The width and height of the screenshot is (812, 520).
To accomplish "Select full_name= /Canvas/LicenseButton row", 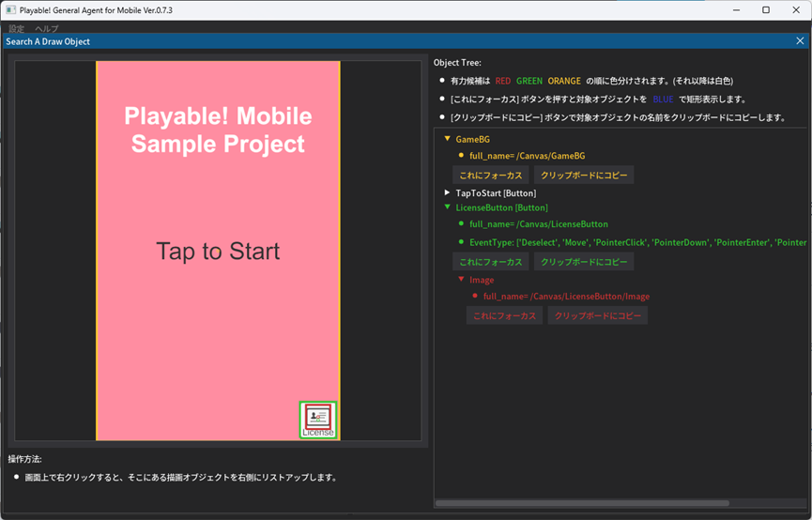I will (x=539, y=223).
